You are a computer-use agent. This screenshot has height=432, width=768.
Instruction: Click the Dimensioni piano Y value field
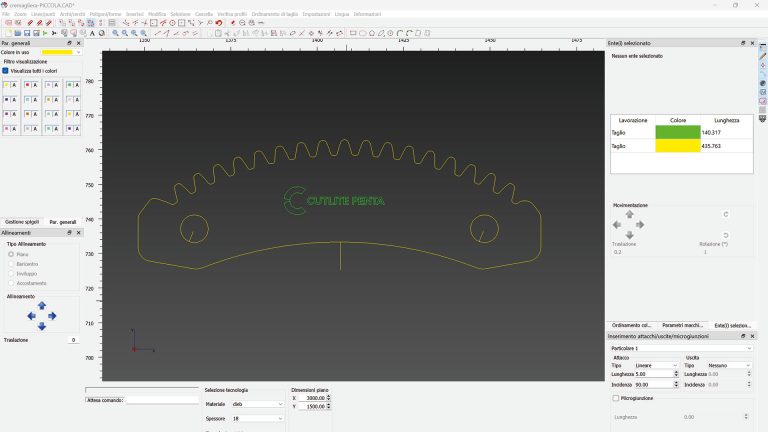pos(312,407)
